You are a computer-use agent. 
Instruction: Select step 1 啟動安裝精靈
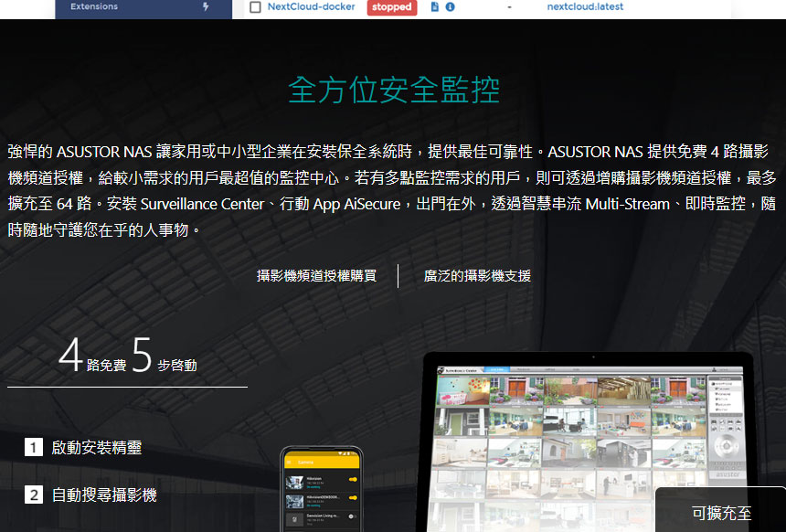83,447
